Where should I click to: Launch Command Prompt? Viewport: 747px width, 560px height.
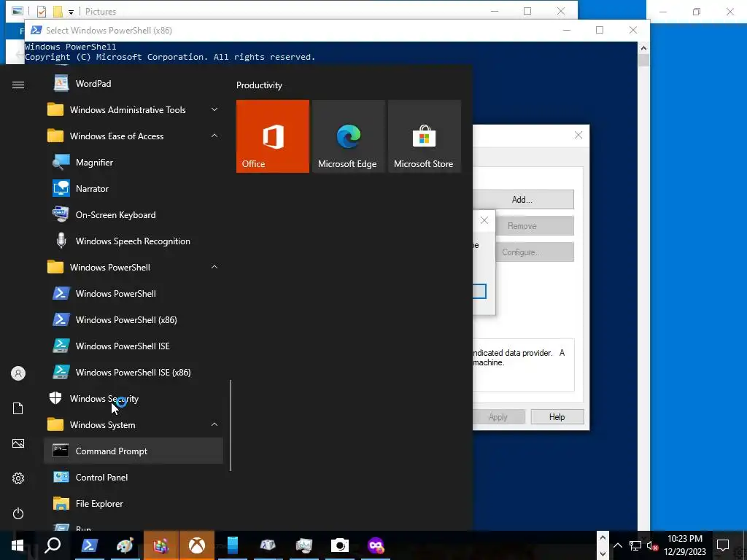[x=133, y=451]
